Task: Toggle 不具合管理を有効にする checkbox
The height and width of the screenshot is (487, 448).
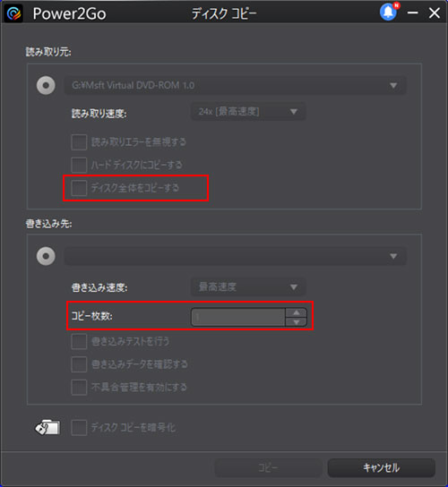Action: pyautogui.click(x=79, y=387)
